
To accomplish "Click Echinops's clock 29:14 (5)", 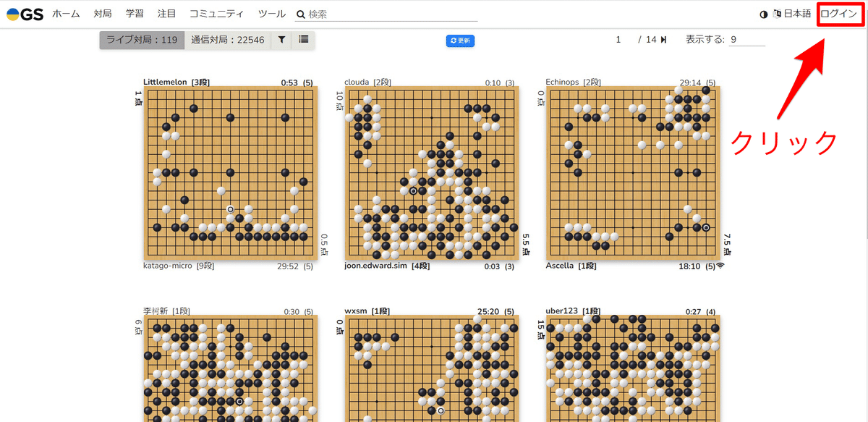I will (x=697, y=83).
